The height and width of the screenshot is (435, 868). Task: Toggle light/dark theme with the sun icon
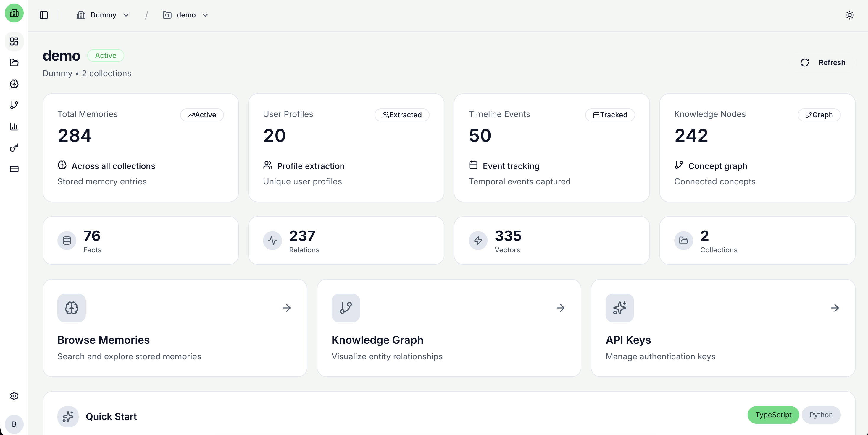point(849,15)
